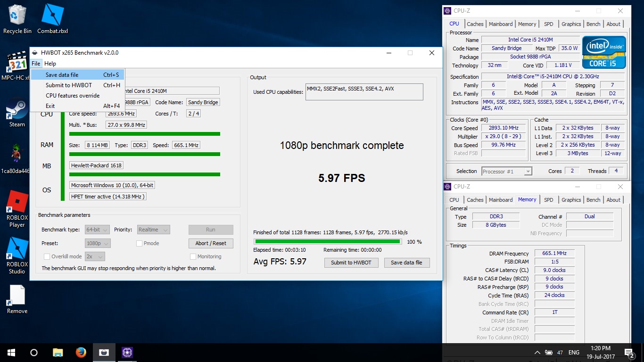Screen dimensions: 644x362
Task: Open the Benchmark type 64-bit dropdown
Action: tap(97, 230)
